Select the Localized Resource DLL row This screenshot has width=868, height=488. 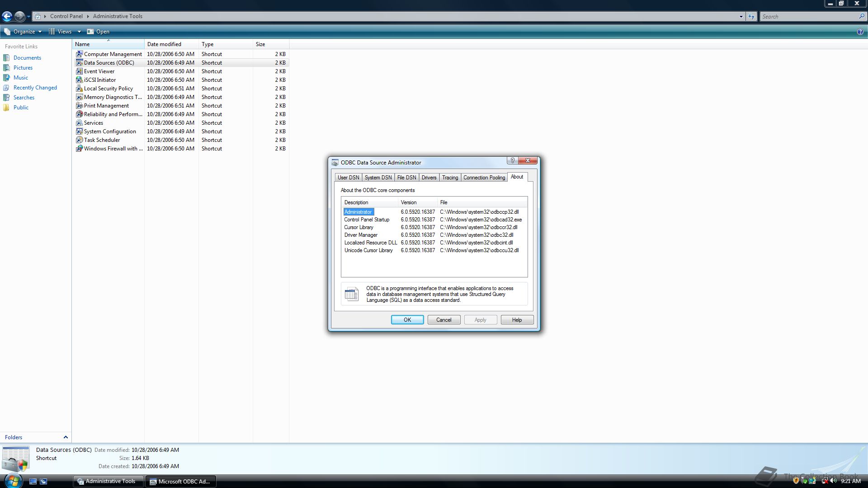[434, 243]
